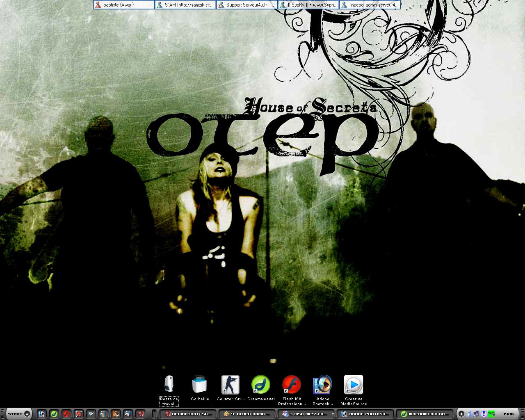This screenshot has height=420, width=525.
Task: Expand hidden system tray icons arrow
Action: [461, 414]
